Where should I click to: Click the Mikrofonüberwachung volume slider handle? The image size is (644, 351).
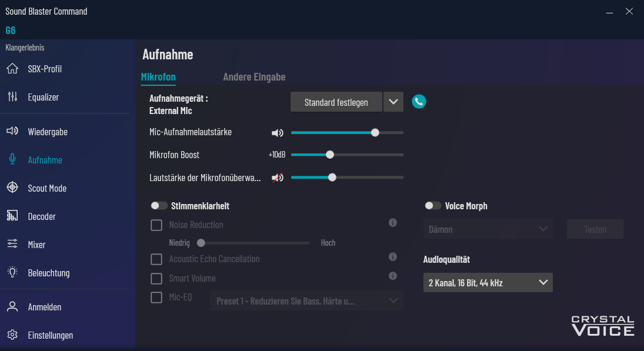[x=332, y=178]
